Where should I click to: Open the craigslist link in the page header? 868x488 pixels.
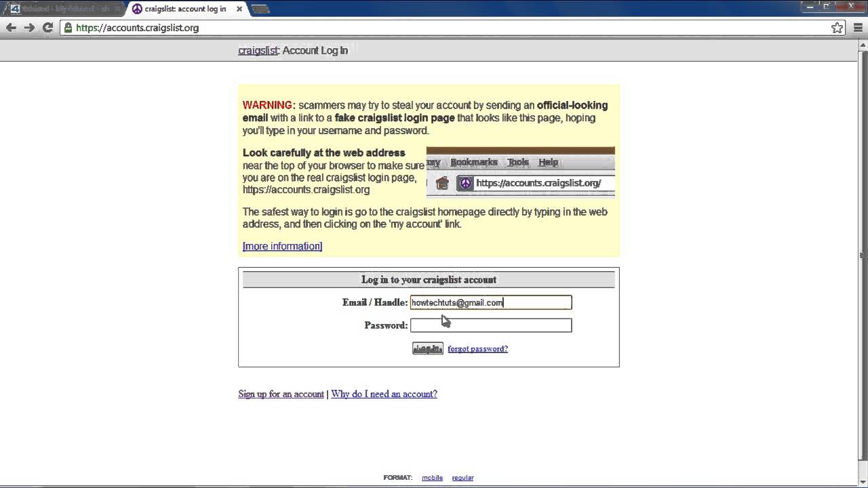pos(258,50)
